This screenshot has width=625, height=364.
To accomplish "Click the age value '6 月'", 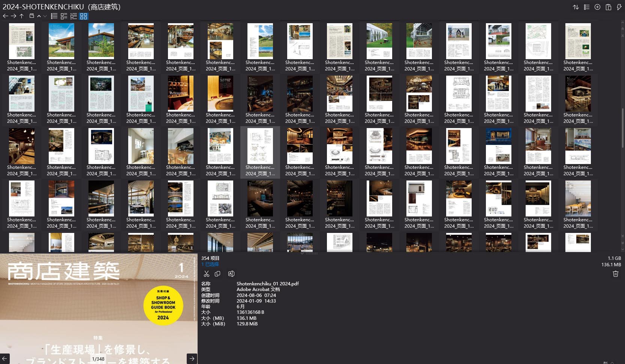I will click(x=241, y=306).
